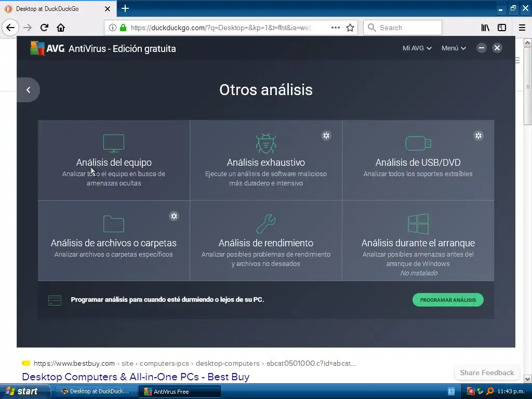Bookmark this page with the star
The image size is (532, 399).
(350, 28)
